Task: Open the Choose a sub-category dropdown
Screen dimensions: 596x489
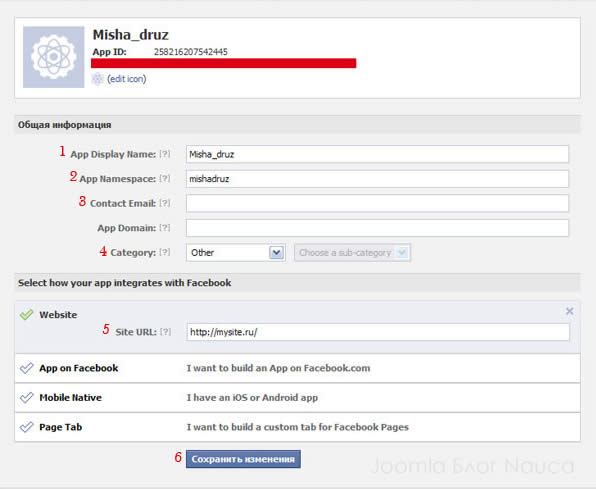Action: [352, 252]
